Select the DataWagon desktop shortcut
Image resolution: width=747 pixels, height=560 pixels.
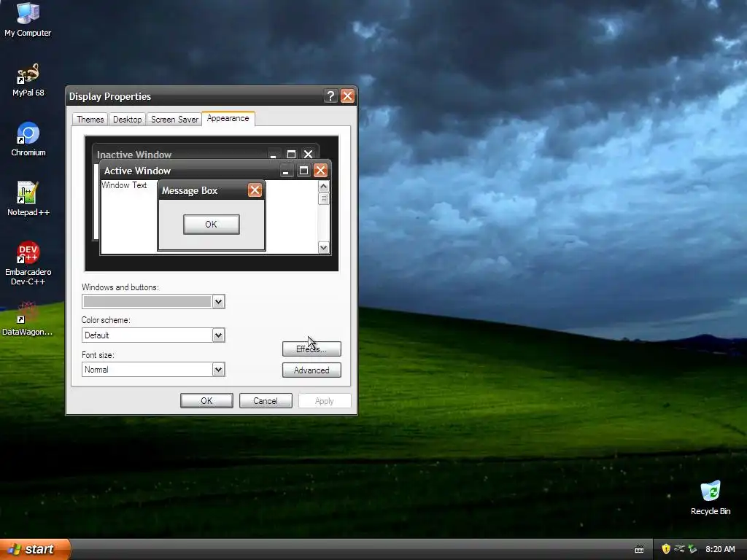click(x=28, y=318)
